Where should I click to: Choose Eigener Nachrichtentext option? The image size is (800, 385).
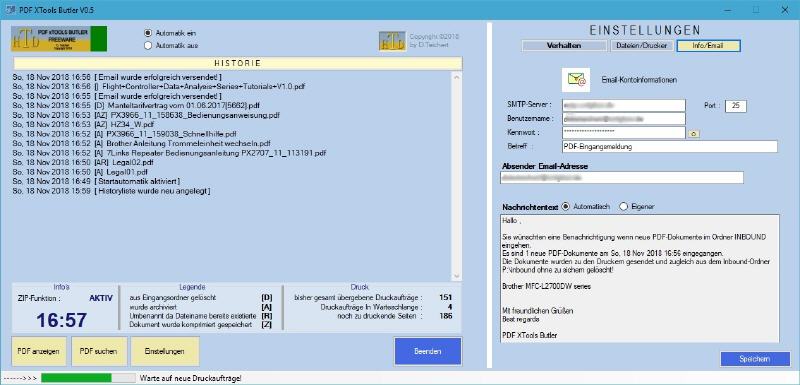(x=623, y=207)
